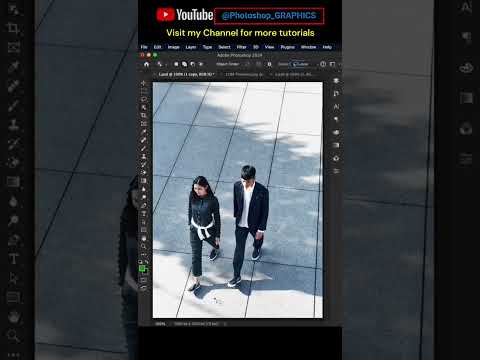The width and height of the screenshot is (480, 360).
Task: Select the Hand tool
Action: 144,238
